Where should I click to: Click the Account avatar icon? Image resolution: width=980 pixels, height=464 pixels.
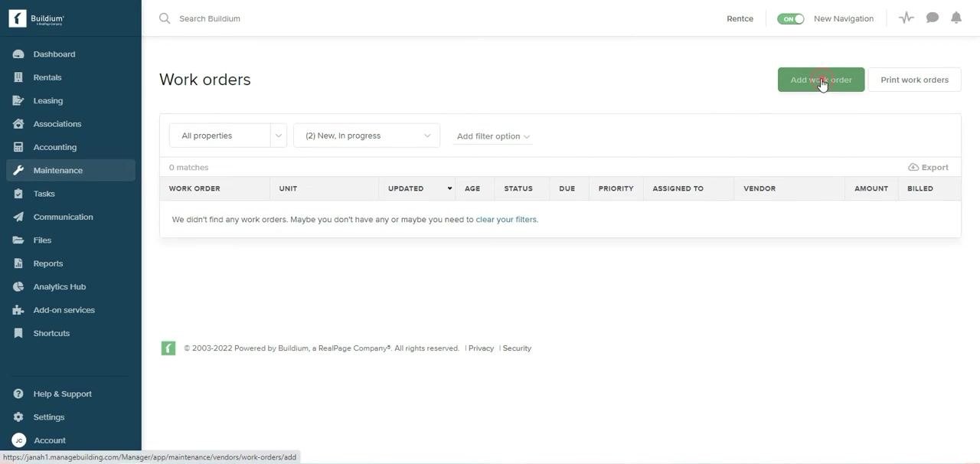(18, 440)
